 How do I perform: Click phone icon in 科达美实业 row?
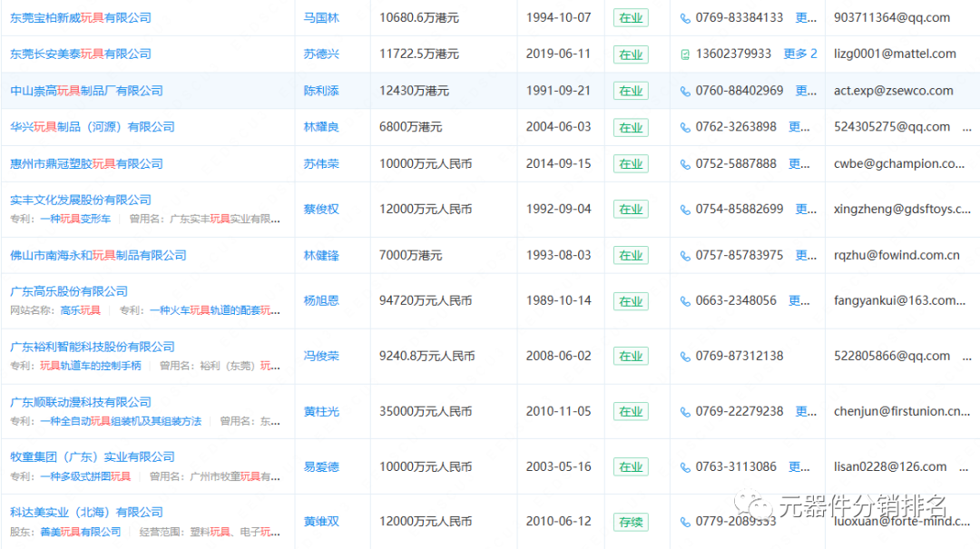[685, 522]
